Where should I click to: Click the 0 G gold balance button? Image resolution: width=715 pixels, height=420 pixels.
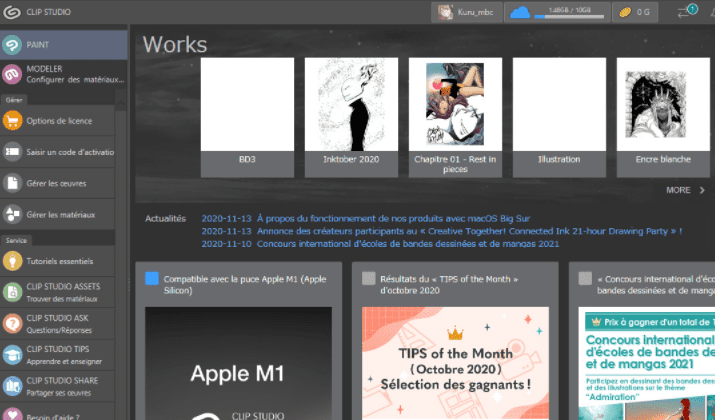[x=635, y=12]
